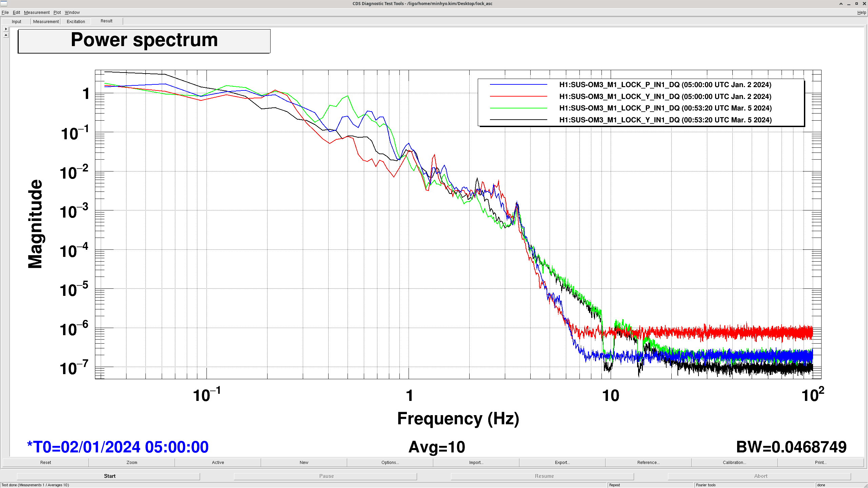868x488 pixels.
Task: Click the blue LOCK_P Jan. 2 legend line
Action: click(518, 85)
